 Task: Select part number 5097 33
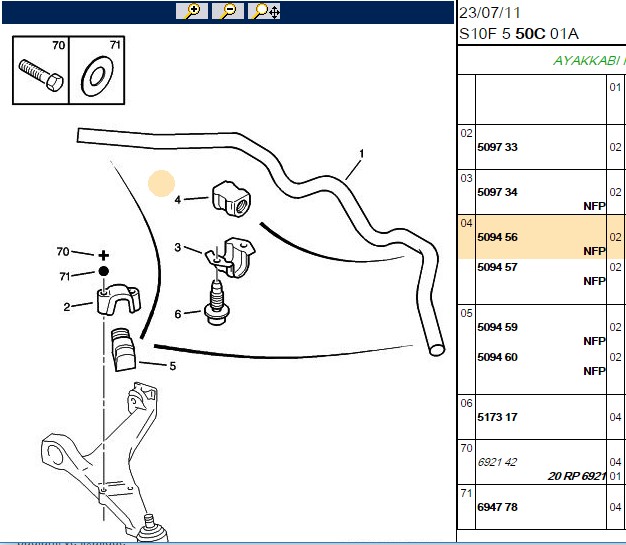(497, 147)
